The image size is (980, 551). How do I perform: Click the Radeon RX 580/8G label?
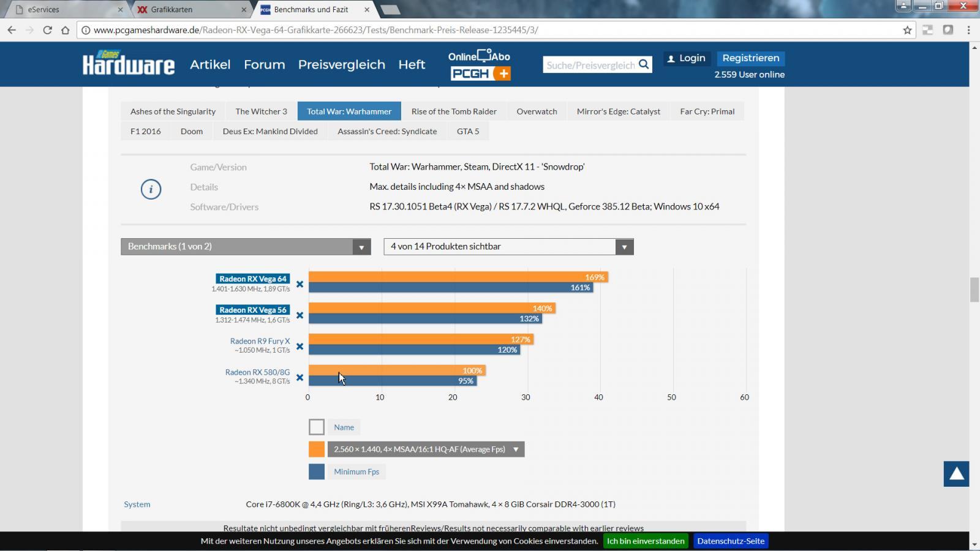[257, 372]
